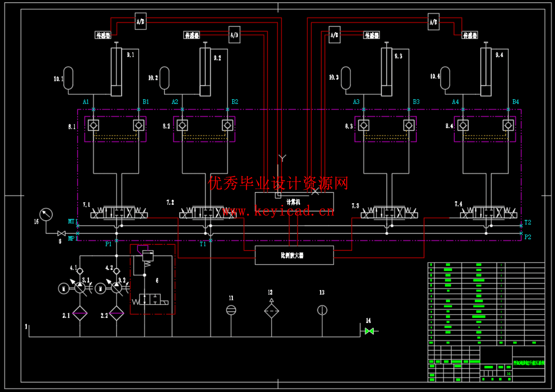The width and height of the screenshot is (555, 392).
Task: Open the 计算机 computer block
Action: [x=294, y=201]
